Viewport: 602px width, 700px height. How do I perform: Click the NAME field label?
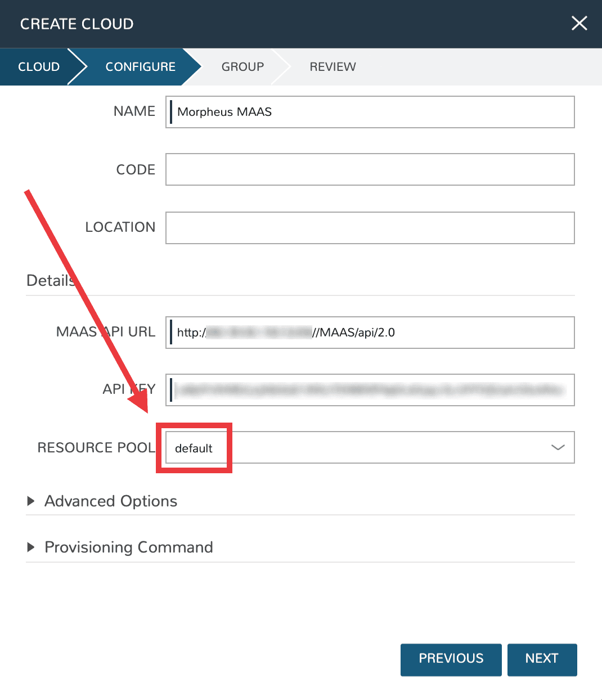pyautogui.click(x=134, y=111)
